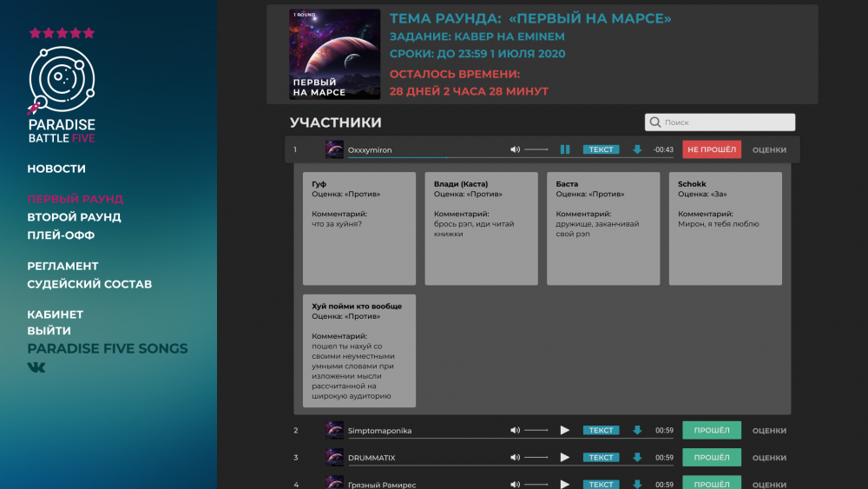Image resolution: width=868 pixels, height=489 pixels.
Task: Open КАБИНЕТ page
Action: click(56, 314)
